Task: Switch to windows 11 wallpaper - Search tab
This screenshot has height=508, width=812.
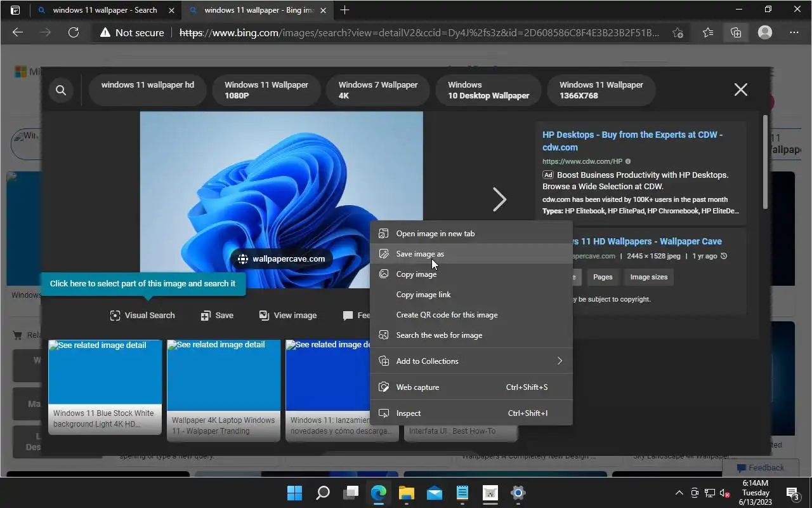Action: [105, 10]
